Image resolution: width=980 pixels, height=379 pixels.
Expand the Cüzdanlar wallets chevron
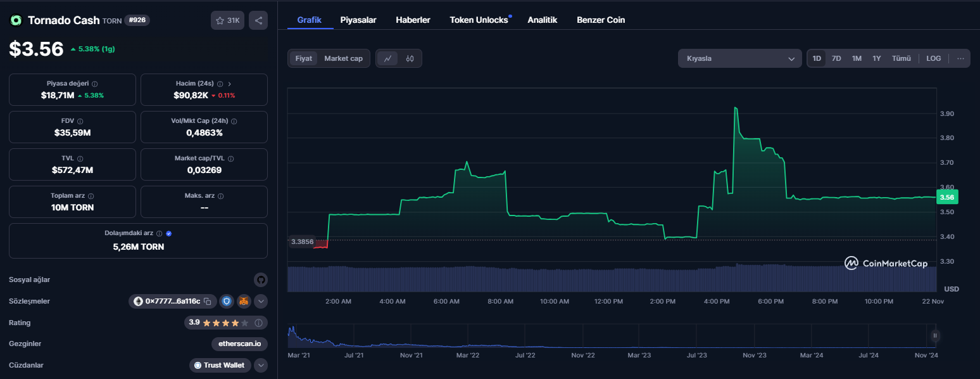pyautogui.click(x=260, y=365)
